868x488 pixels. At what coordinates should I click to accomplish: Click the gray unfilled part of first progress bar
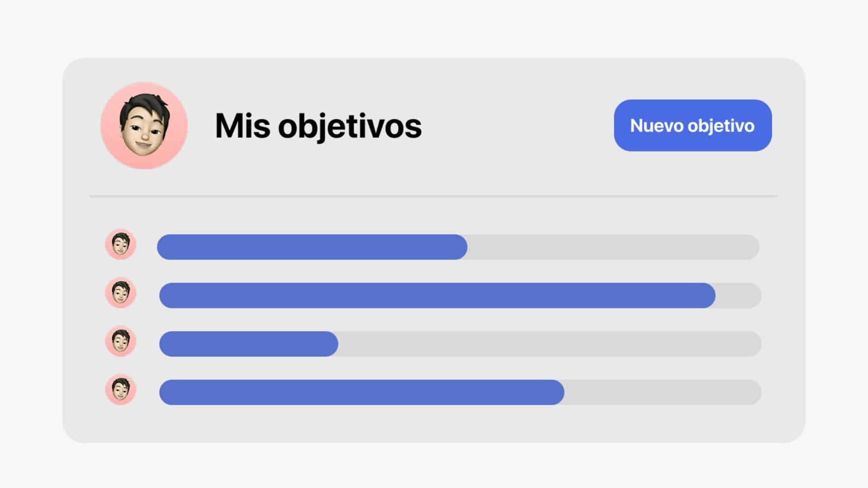click(613, 247)
